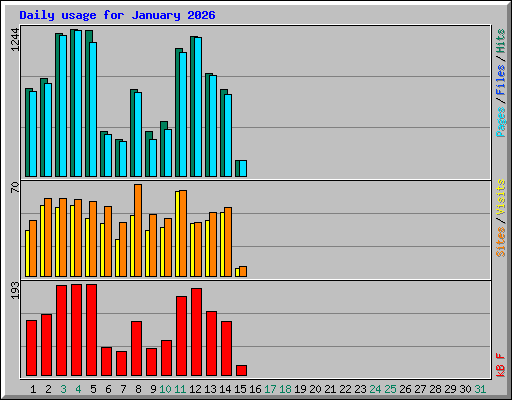Click day 7 on the x-axis

(123, 389)
